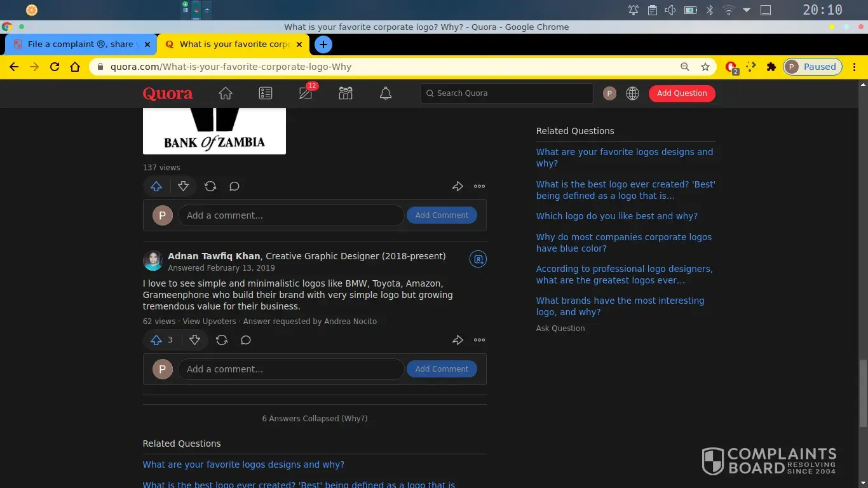Follow Adnan Tawfiq Khan using the person icon
The width and height of the screenshot is (868, 488).
[x=478, y=259]
